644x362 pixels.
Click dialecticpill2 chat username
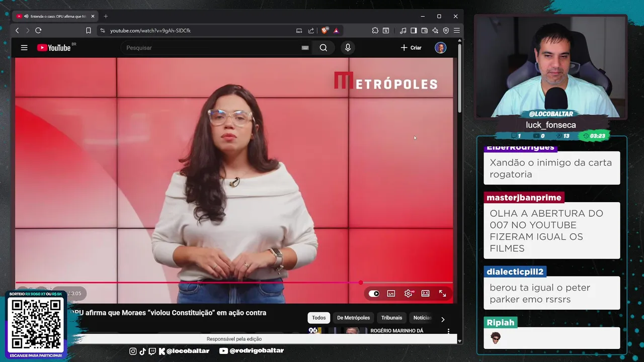click(x=515, y=271)
